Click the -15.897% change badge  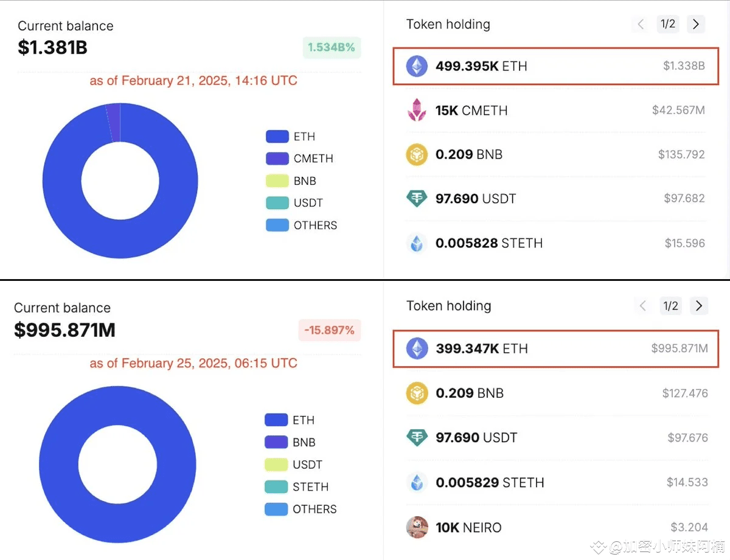tap(329, 330)
